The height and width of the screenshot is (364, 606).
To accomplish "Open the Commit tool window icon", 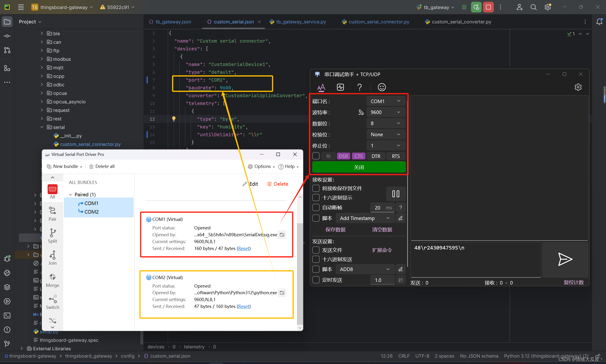I will click(7, 36).
